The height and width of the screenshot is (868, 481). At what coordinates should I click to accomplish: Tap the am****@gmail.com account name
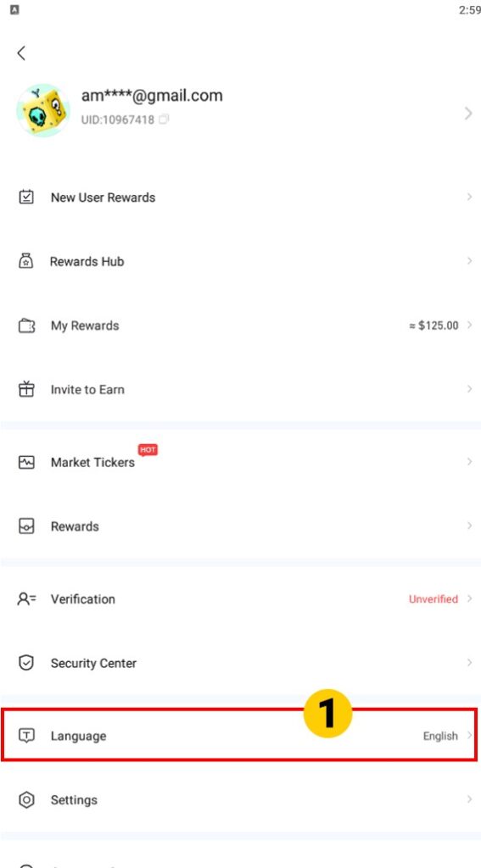152,95
